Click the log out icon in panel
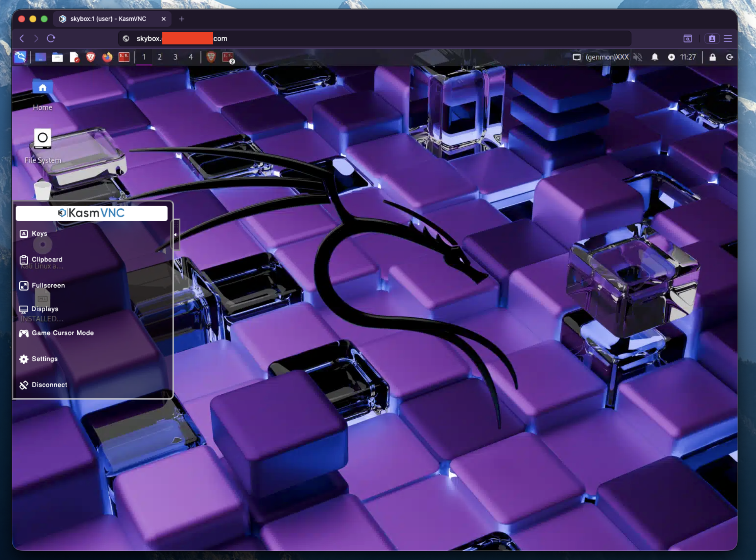 click(729, 57)
